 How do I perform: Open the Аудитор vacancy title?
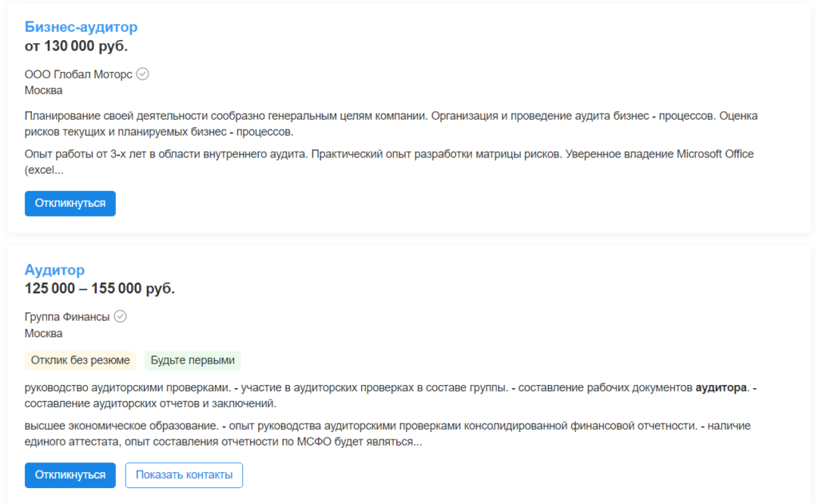click(54, 270)
